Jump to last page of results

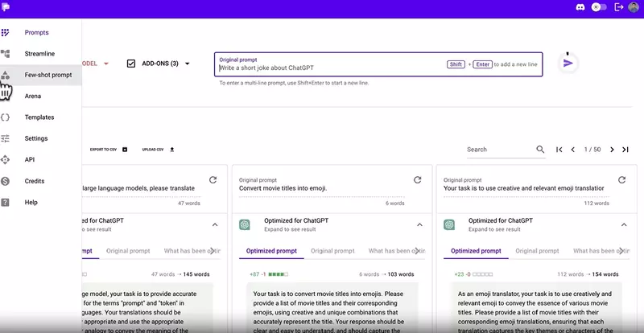click(625, 150)
